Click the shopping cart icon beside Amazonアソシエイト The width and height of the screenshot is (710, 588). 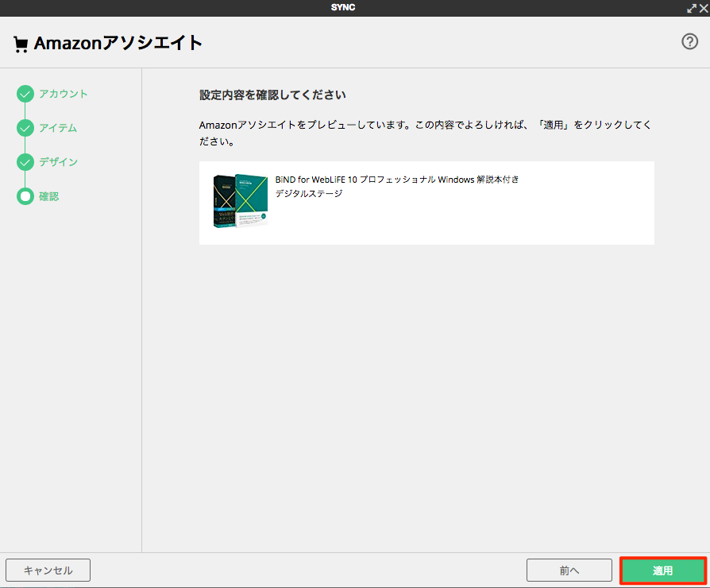point(21,44)
